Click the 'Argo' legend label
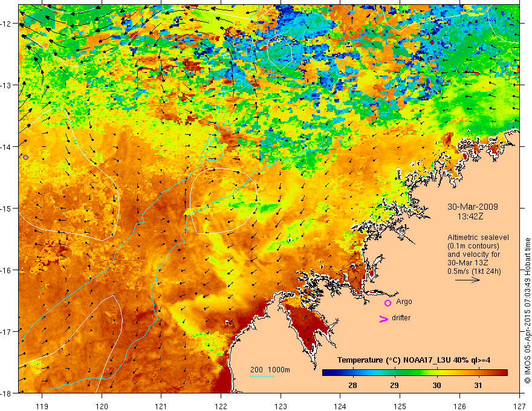The width and height of the screenshot is (532, 411). click(404, 302)
